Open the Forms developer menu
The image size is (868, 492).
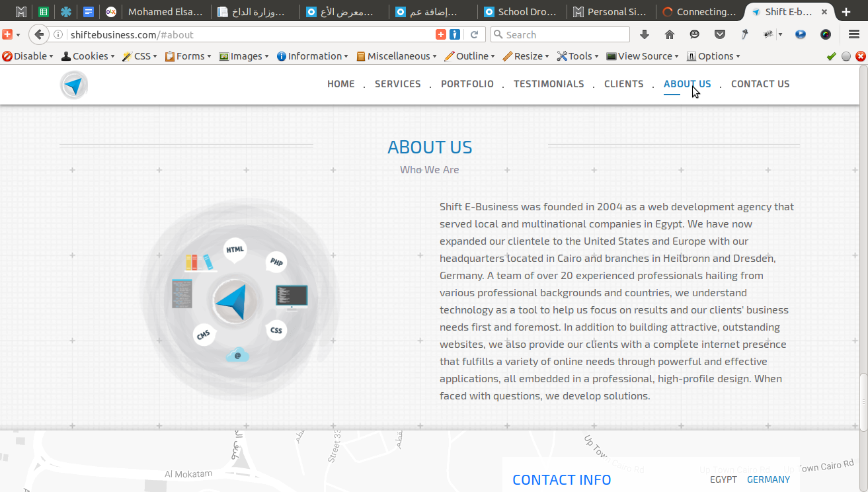click(x=188, y=56)
